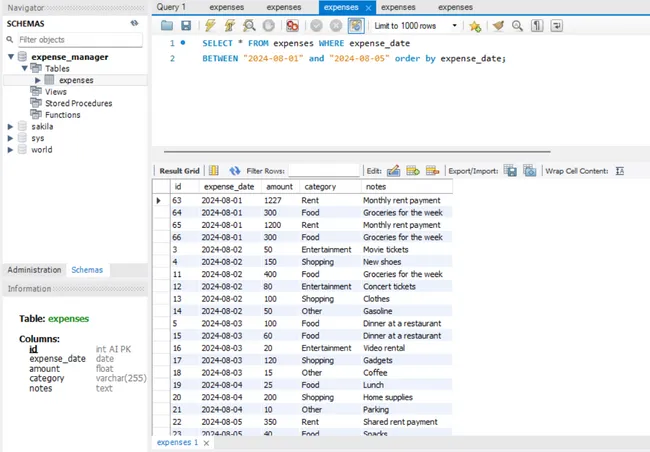Click the horizontal splitter scrollbar
The width and height of the screenshot is (650, 452).
coord(357,152)
